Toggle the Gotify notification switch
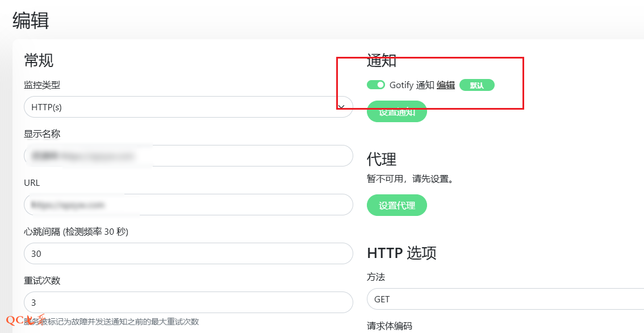644x333 pixels. [376, 85]
